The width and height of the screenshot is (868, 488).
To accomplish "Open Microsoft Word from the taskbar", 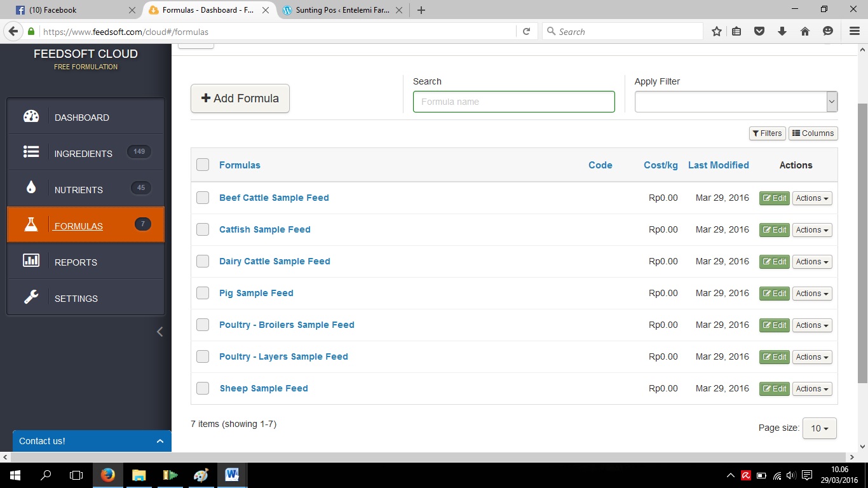I will pos(231,475).
